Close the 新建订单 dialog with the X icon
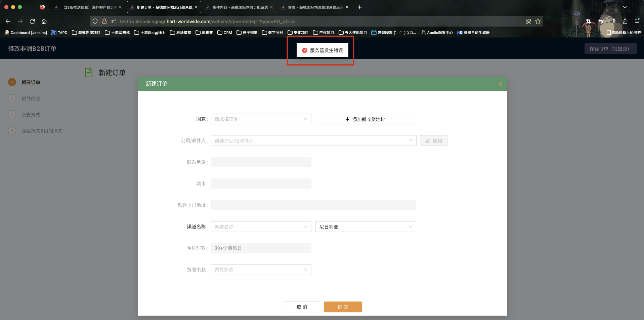Viewport: 644px width, 320px height. (x=500, y=84)
